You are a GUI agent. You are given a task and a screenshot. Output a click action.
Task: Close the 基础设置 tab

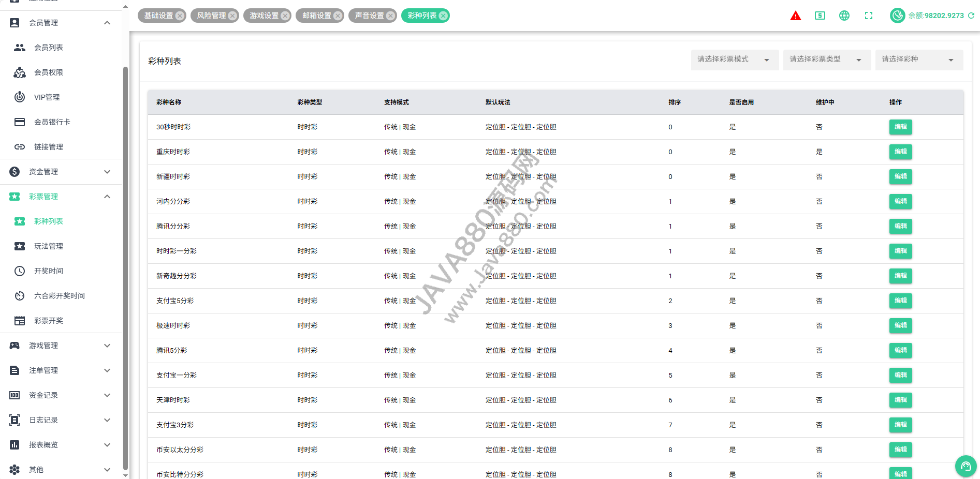coord(180,16)
